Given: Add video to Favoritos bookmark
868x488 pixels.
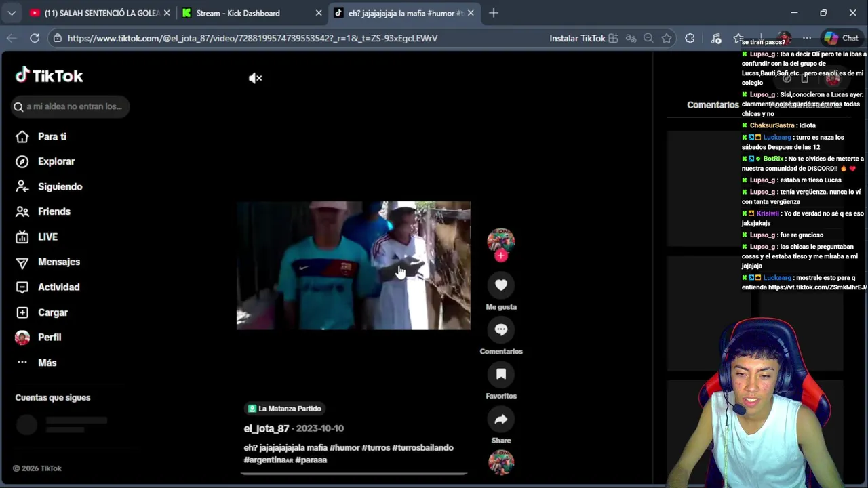Looking at the screenshot, I should 501,374.
